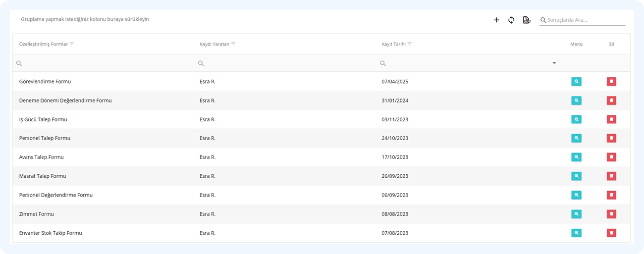Expand the date picker dropdown arrow
644x254 pixels.
point(554,63)
